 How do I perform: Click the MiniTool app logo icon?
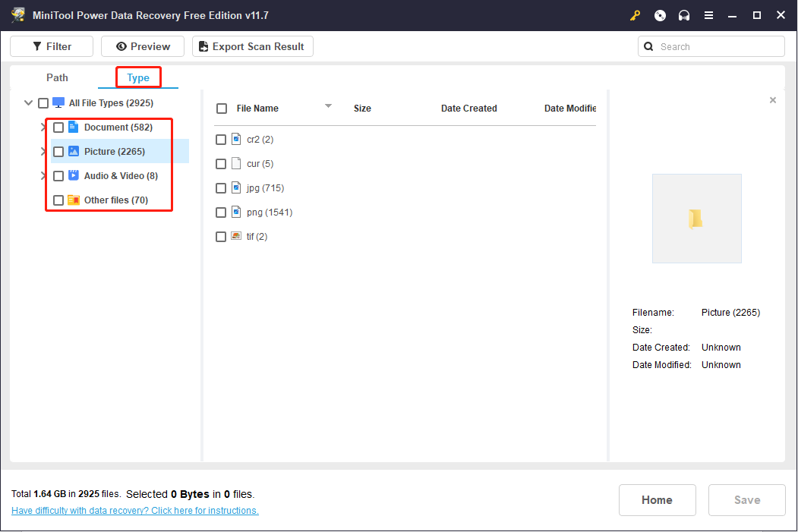pyautogui.click(x=18, y=14)
